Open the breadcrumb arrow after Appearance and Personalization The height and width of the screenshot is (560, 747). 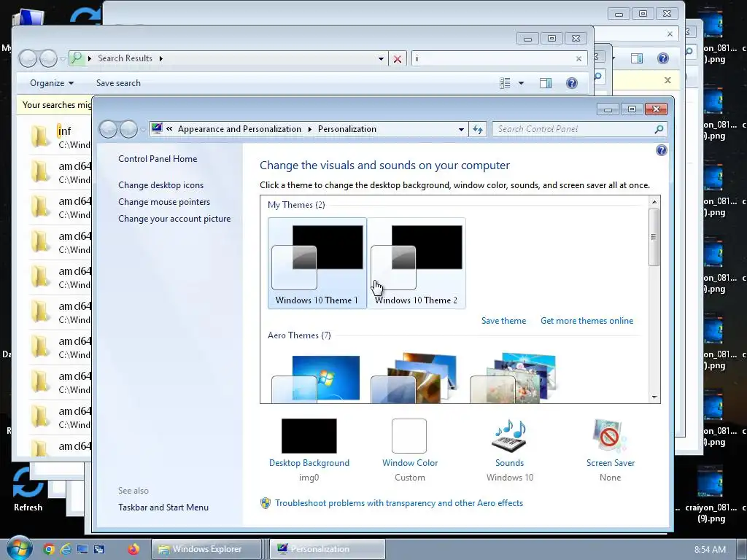[x=309, y=129]
